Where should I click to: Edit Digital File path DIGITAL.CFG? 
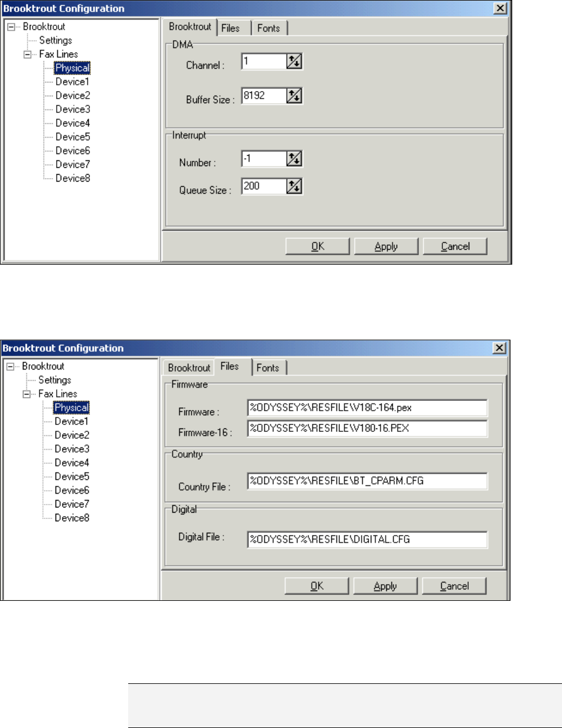coord(367,540)
